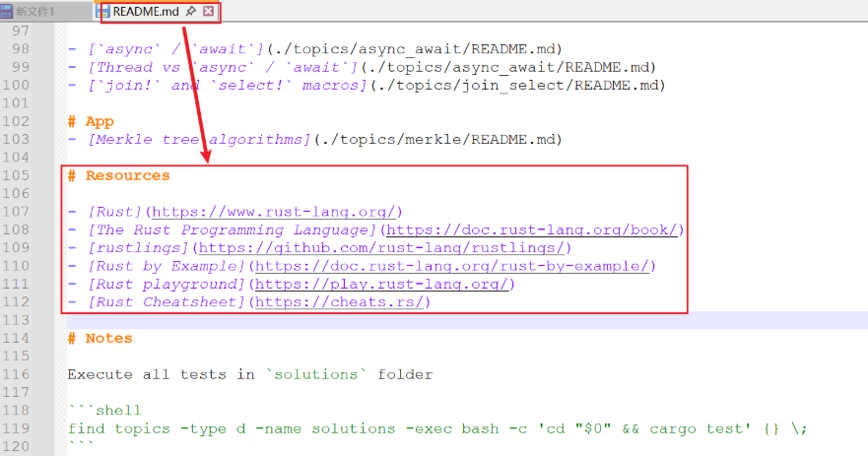Image resolution: width=868 pixels, height=456 pixels.
Task: Click the '# Resources' heading text
Action: coord(118,176)
